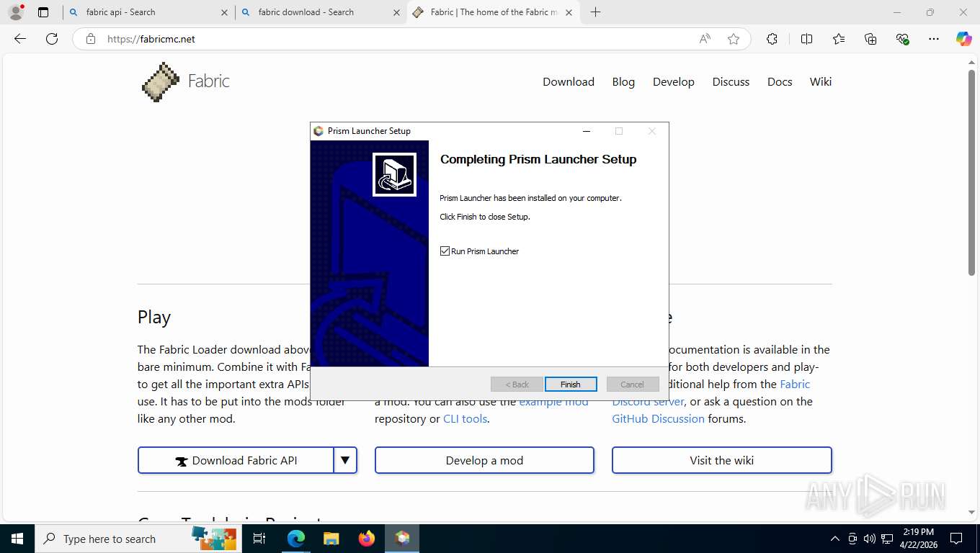Click the Fabric link in help text
Viewport: 980px width, 553px height.
pyautogui.click(x=795, y=384)
